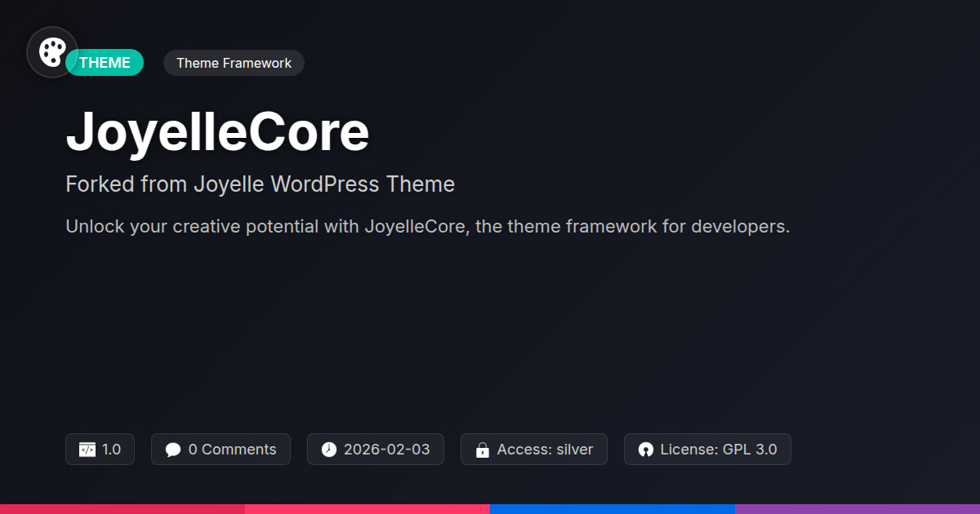Click the JoyelleCore description text
Viewport: 980px width, 514px height.
[x=427, y=226]
